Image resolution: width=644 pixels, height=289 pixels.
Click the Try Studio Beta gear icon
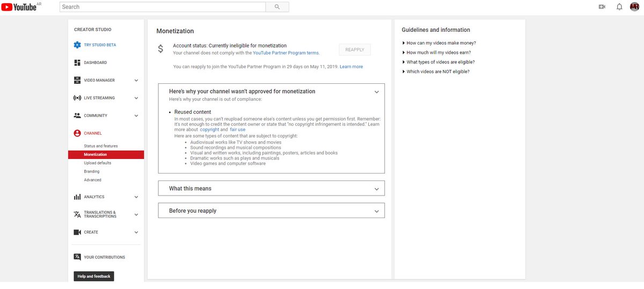click(77, 45)
